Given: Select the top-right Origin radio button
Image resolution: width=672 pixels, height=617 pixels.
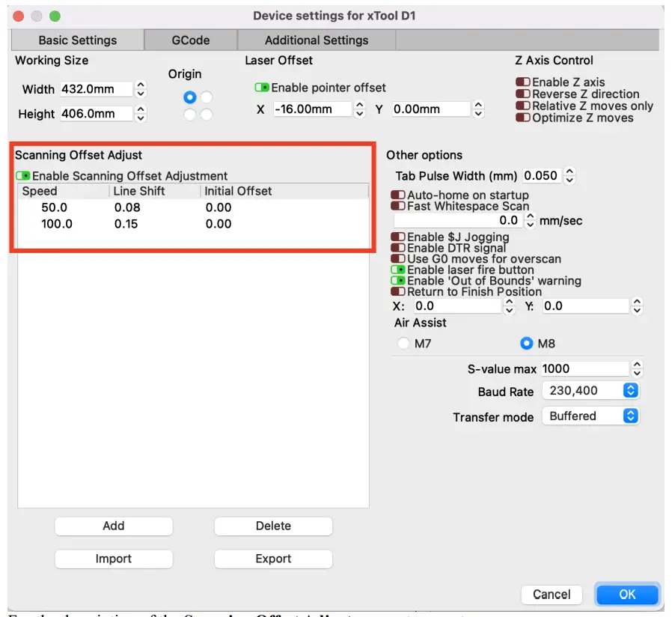Looking at the screenshot, I should tap(207, 97).
